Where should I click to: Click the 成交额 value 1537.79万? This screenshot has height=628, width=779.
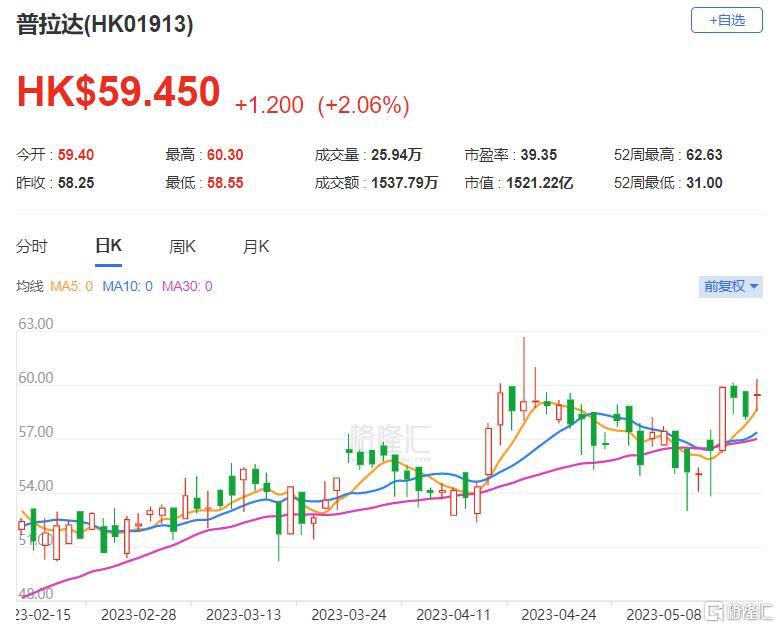(404, 183)
